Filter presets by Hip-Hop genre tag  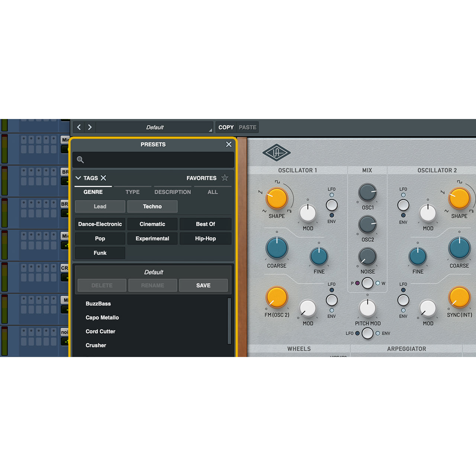(205, 238)
